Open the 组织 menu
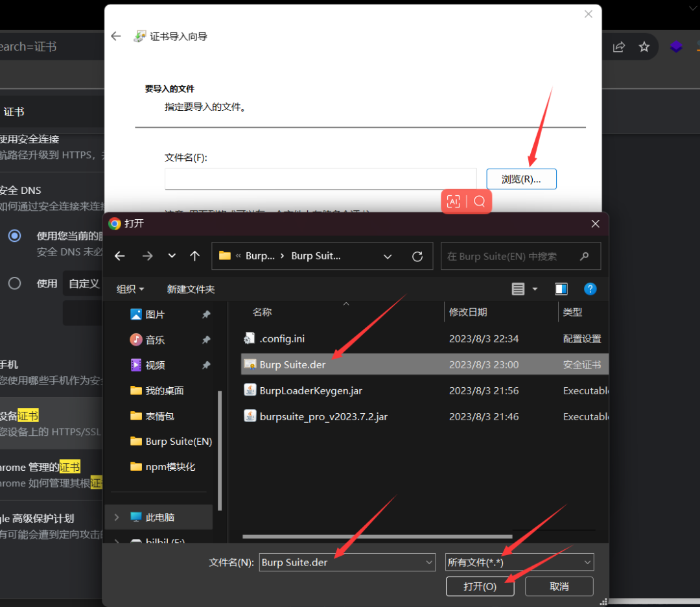This screenshot has width=700, height=607. tap(130, 289)
